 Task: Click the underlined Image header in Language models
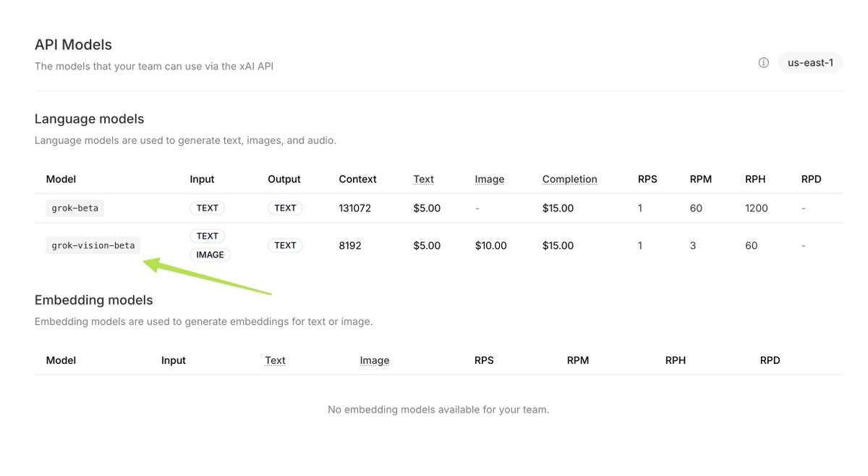490,179
